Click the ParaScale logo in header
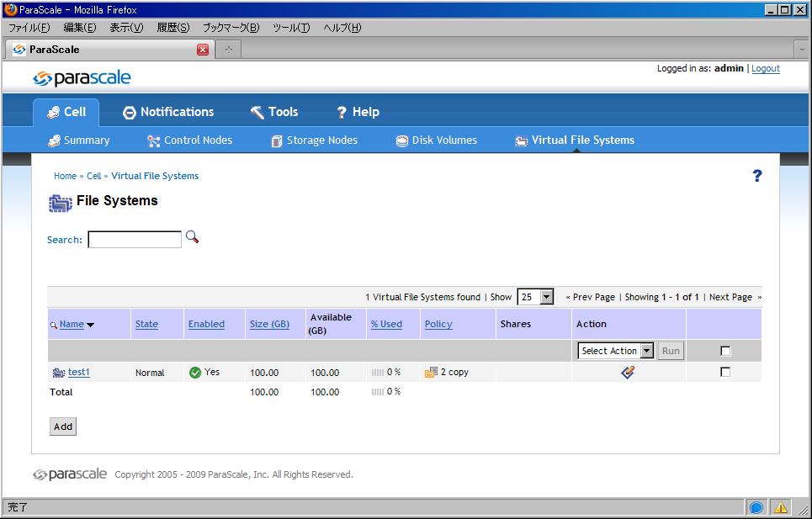812x519 pixels. click(x=82, y=78)
